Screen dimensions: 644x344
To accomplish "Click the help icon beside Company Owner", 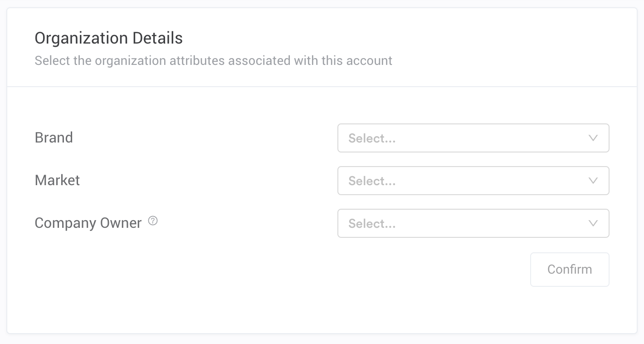I will click(x=153, y=221).
